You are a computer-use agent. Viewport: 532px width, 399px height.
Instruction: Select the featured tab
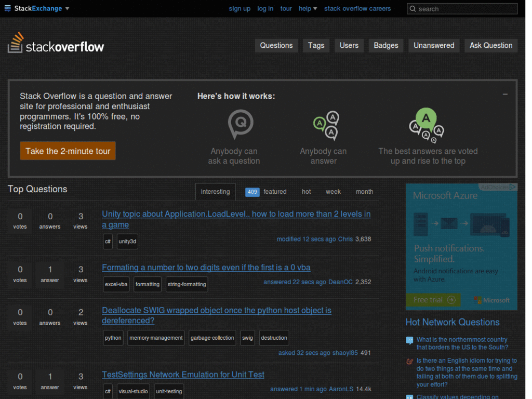275,192
